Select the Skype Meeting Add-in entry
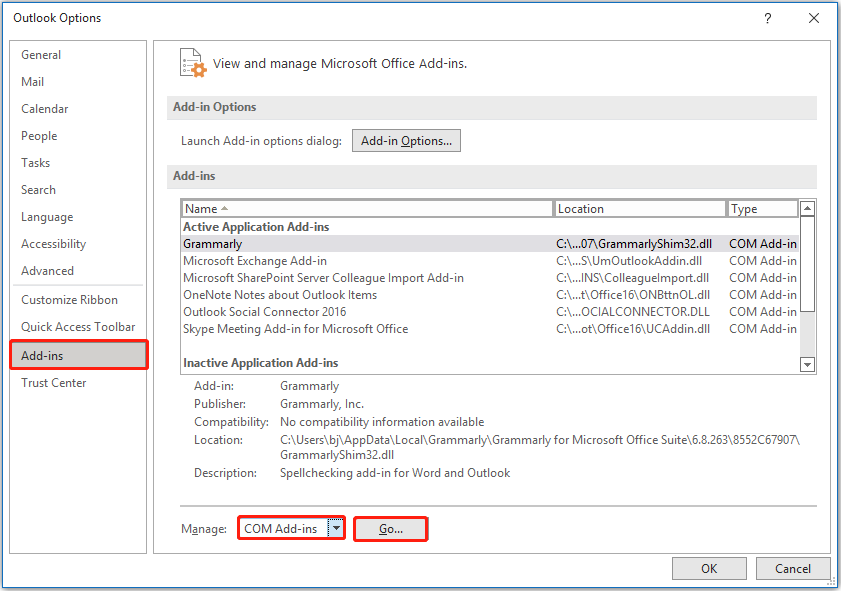This screenshot has width=841, height=591. coord(300,328)
